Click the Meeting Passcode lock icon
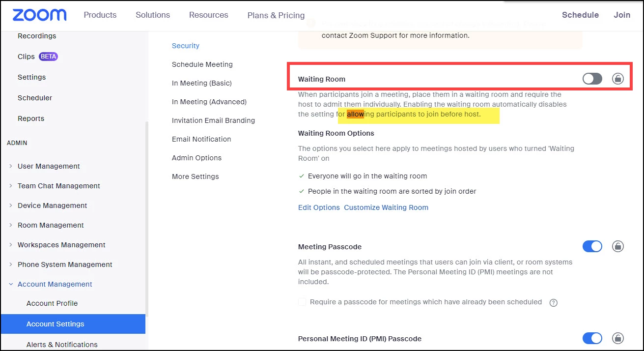Screen dimensions: 644x351 618,246
